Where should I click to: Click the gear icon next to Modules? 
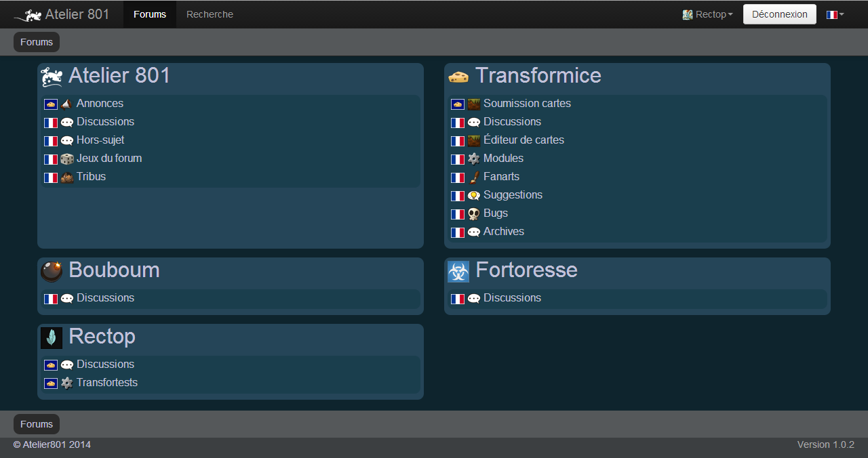[x=473, y=159]
